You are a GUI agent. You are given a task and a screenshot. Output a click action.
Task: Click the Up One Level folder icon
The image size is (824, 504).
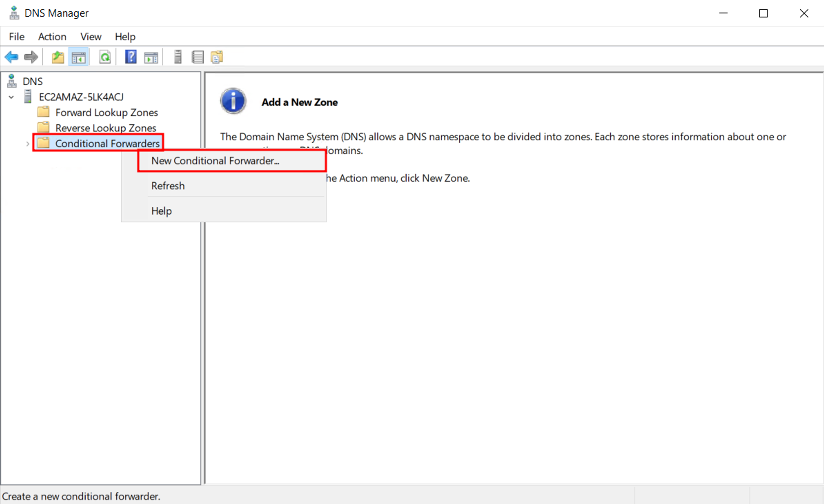pyautogui.click(x=58, y=57)
